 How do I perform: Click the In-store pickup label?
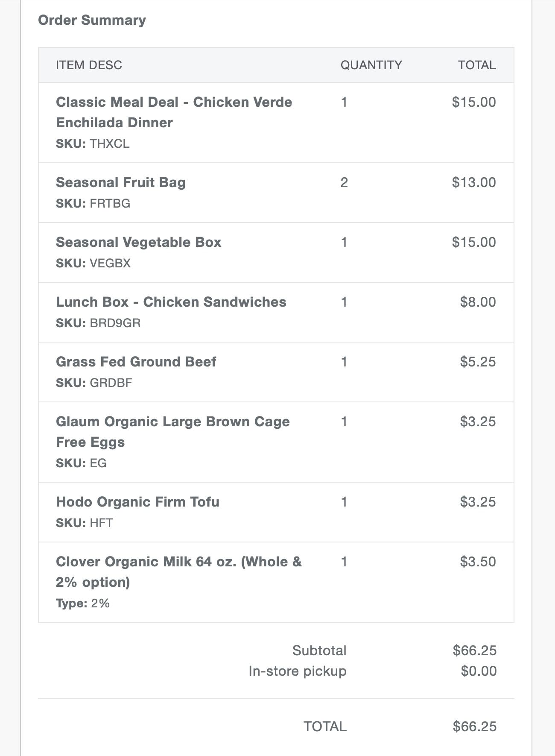tap(298, 671)
